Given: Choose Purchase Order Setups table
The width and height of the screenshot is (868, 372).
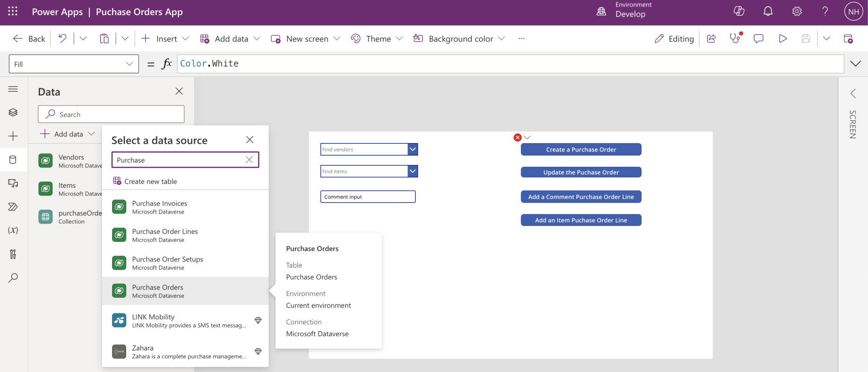Looking at the screenshot, I should coord(185,263).
